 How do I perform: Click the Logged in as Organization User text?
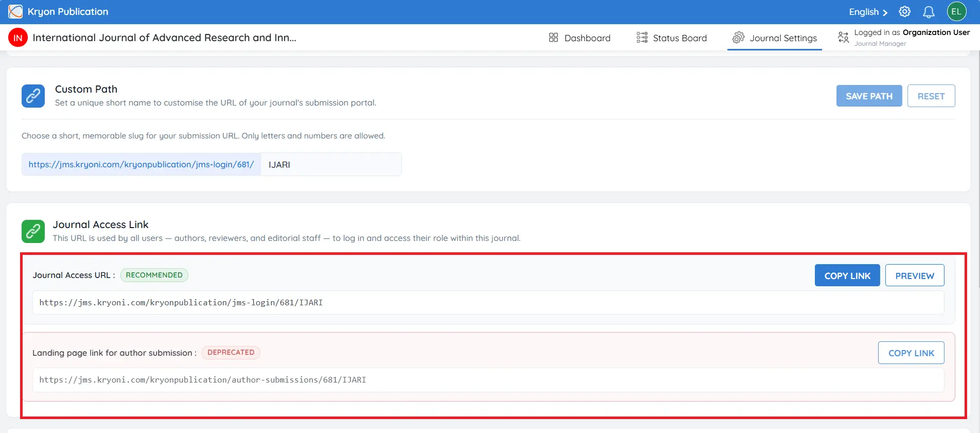point(912,32)
